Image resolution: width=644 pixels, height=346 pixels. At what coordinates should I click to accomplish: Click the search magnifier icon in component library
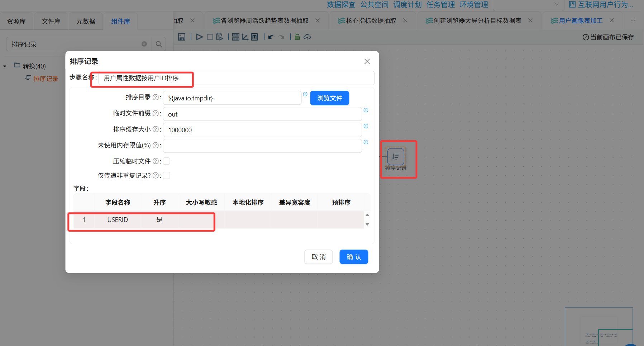tap(159, 44)
